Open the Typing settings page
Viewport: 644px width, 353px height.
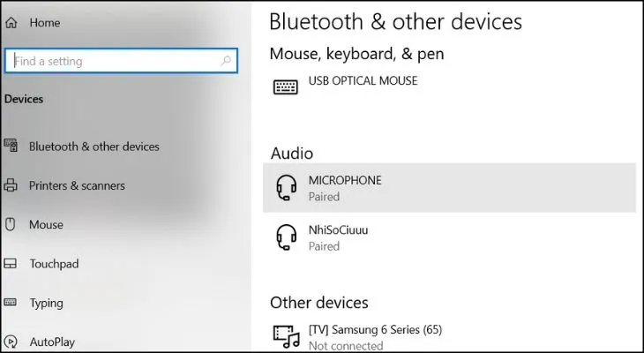pyautogui.click(x=46, y=303)
